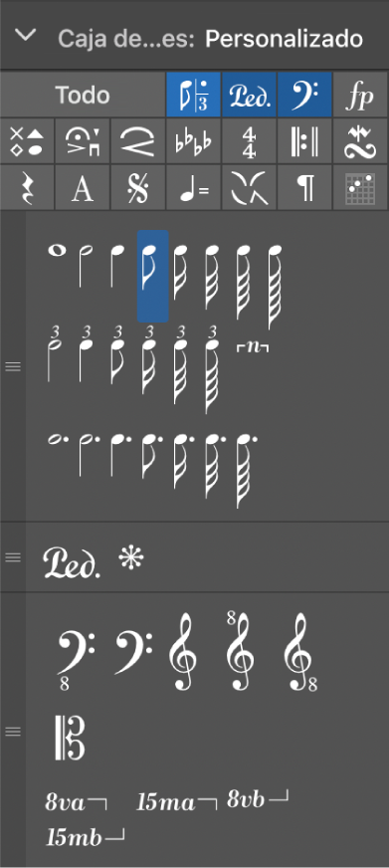Select the key signatures flats button

193,141
